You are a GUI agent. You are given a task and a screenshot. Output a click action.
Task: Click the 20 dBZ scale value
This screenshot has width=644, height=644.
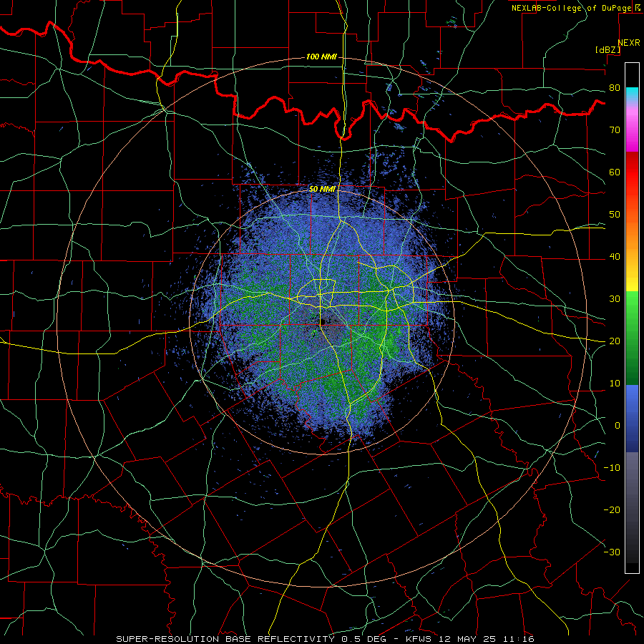tap(615, 341)
